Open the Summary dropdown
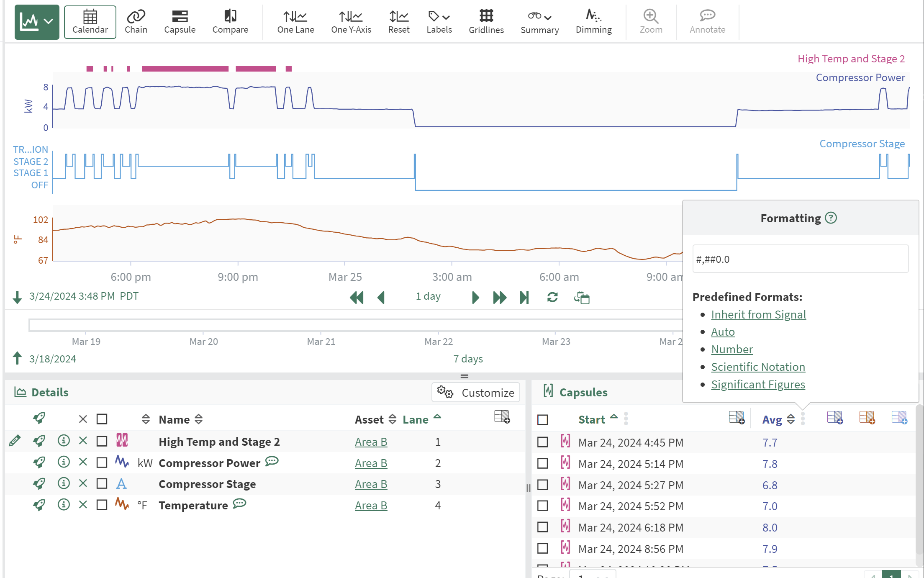Screen dimensions: 924x578 539,22
